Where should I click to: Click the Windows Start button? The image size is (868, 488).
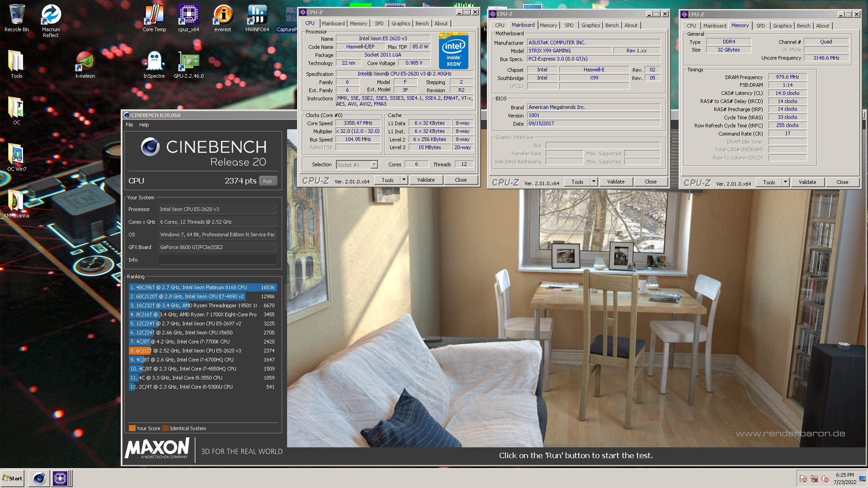tap(13, 478)
